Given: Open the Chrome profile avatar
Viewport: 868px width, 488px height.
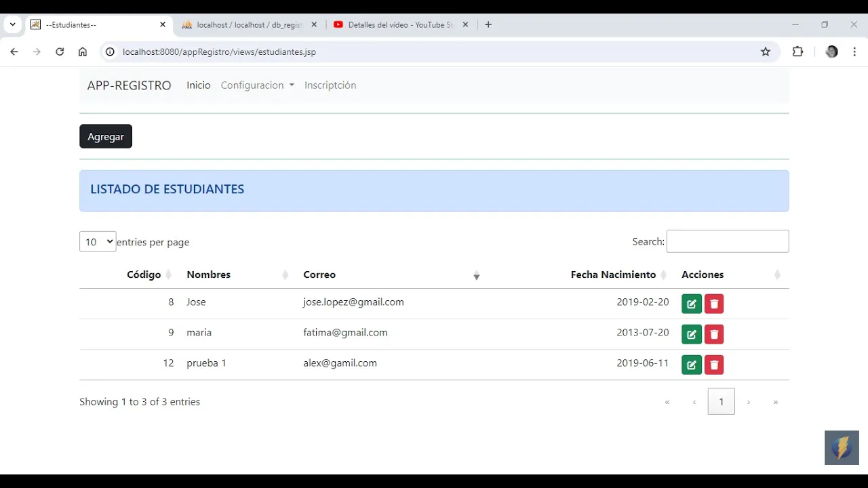Looking at the screenshot, I should pyautogui.click(x=831, y=52).
